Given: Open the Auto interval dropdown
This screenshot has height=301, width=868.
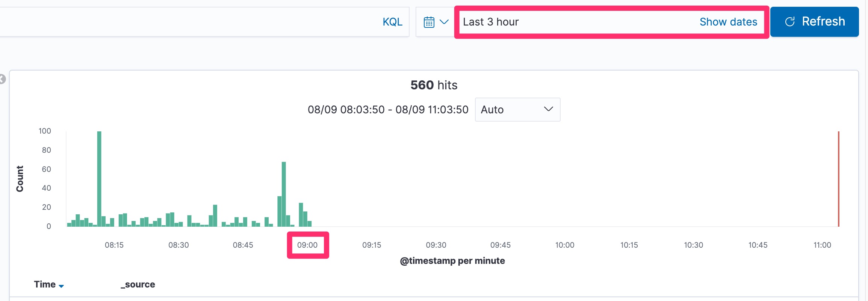Looking at the screenshot, I should pyautogui.click(x=517, y=110).
